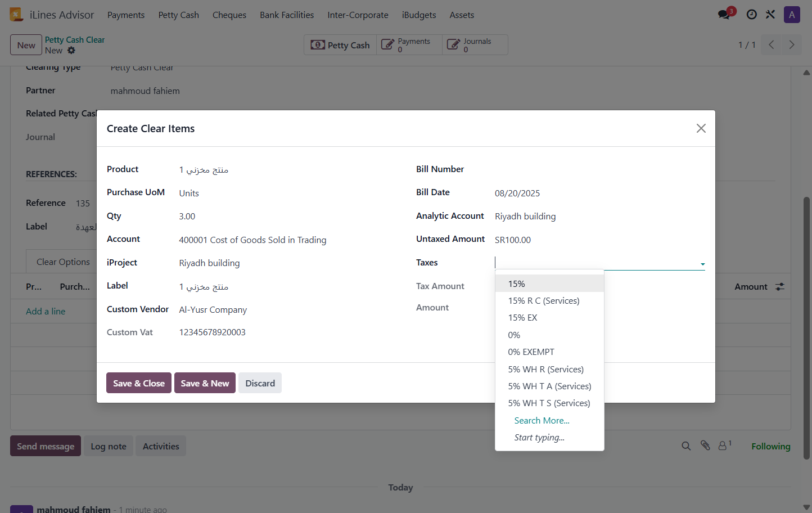
Task: Click Save & New button
Action: coord(205,383)
